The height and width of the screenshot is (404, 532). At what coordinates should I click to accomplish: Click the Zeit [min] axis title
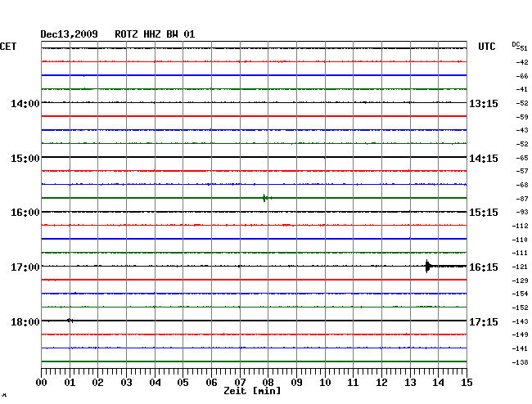[252, 391]
